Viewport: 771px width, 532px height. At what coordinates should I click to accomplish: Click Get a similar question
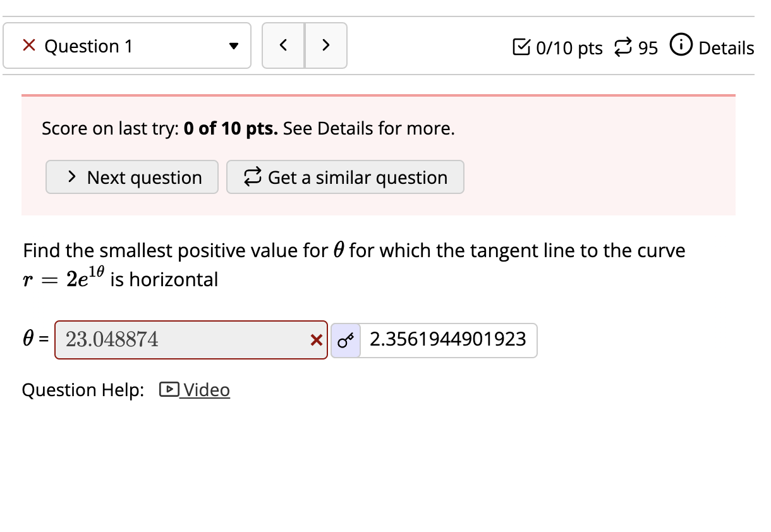point(345,177)
